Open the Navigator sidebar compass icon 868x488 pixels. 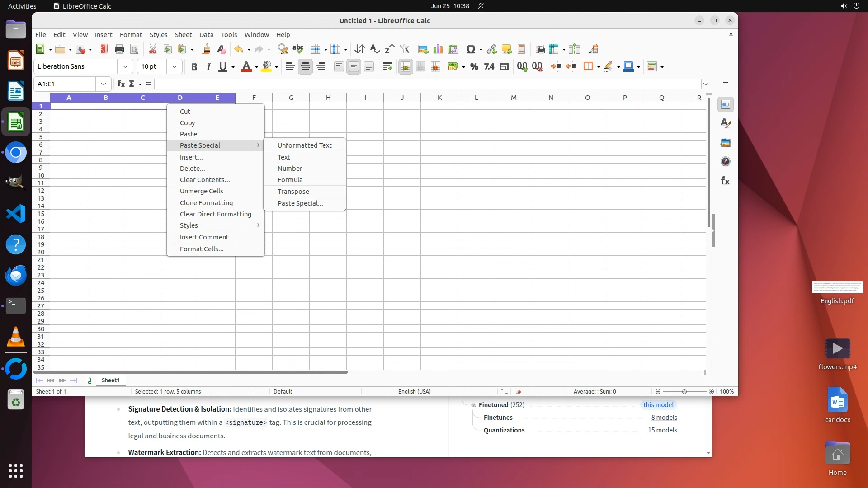(x=726, y=162)
